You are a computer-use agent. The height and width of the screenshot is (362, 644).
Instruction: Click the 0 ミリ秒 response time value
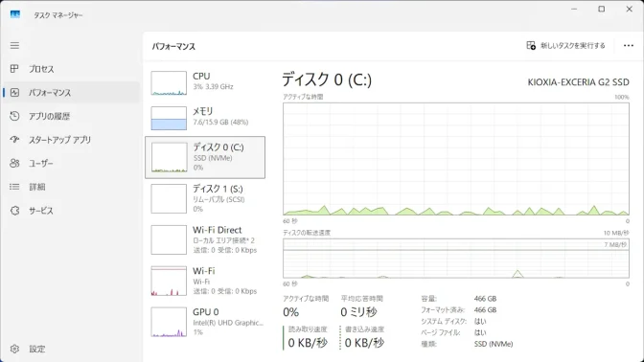(358, 312)
